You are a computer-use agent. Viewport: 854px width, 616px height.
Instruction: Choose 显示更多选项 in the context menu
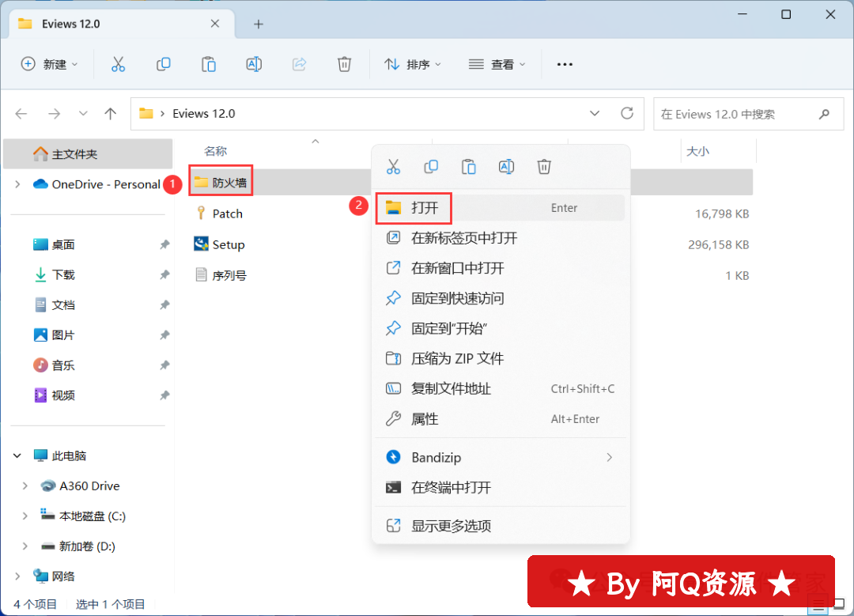451,526
